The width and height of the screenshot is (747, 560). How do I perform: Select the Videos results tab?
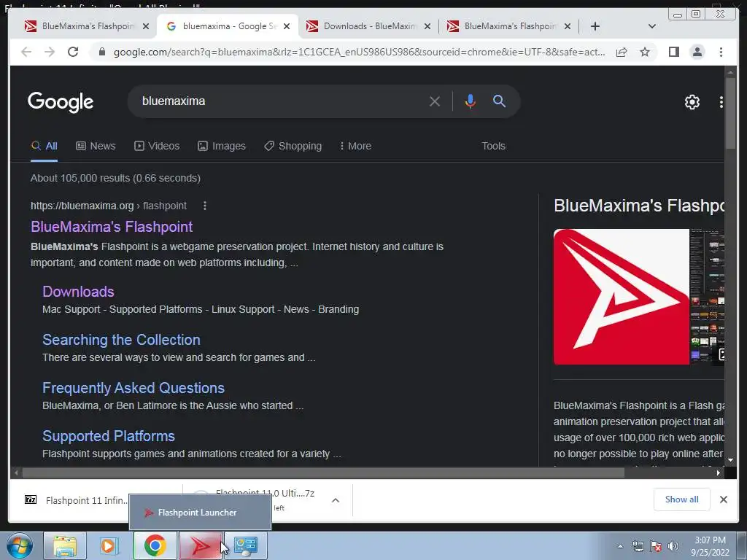point(157,146)
